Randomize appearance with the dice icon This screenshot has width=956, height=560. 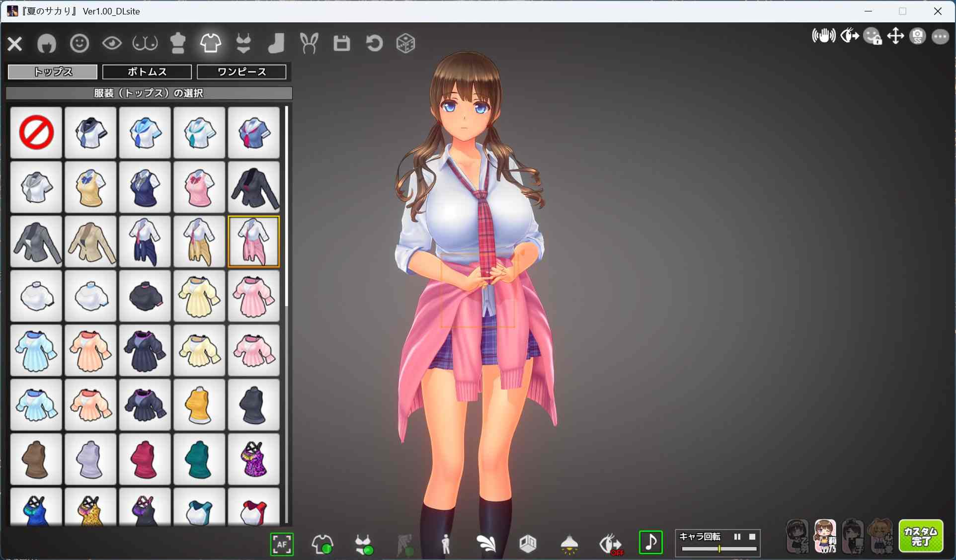405,43
